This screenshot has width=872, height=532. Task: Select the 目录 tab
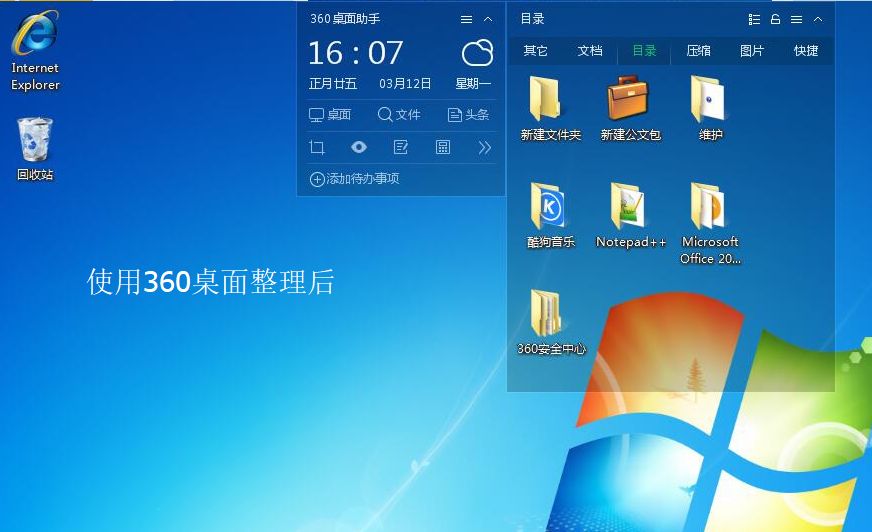[645, 51]
